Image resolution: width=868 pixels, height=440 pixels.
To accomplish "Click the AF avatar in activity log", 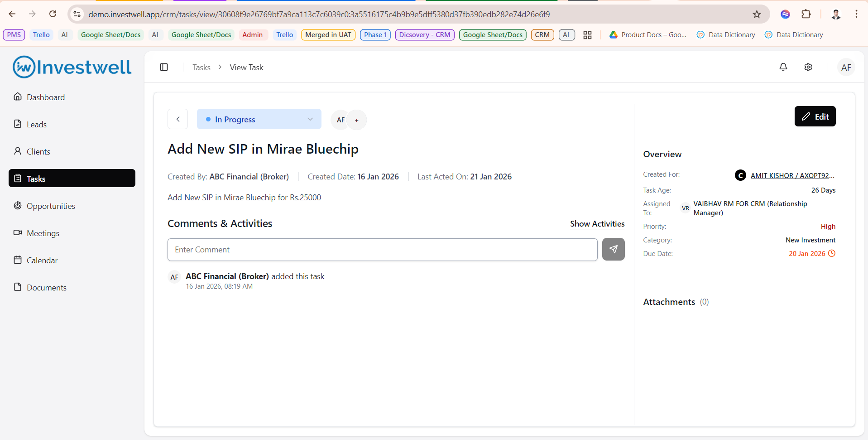I will [x=174, y=277].
